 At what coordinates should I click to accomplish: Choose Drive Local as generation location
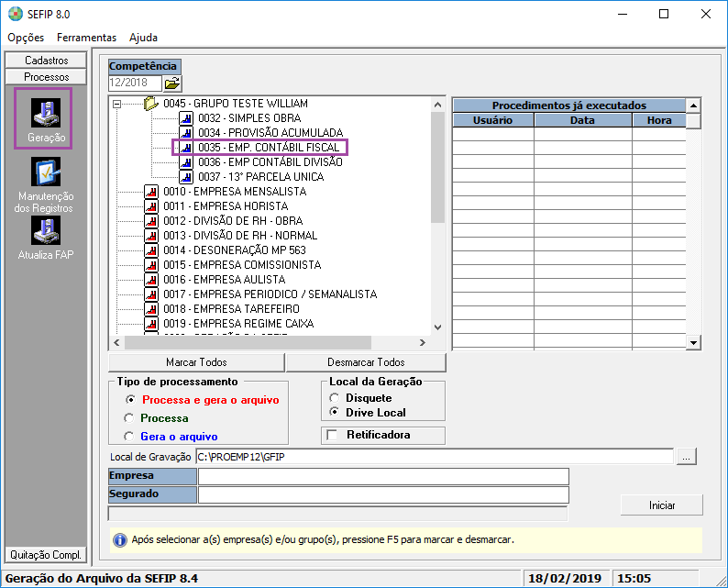point(335,412)
